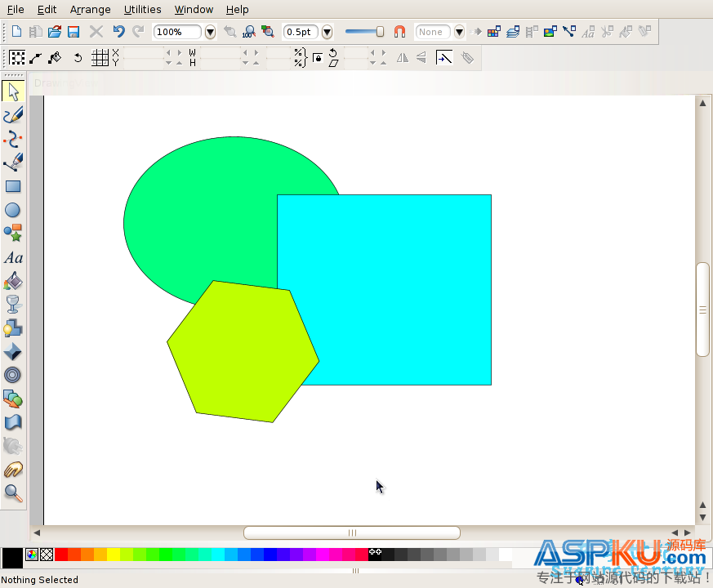Select the curve node editing tool
This screenshot has height=588, width=713.
point(13,139)
